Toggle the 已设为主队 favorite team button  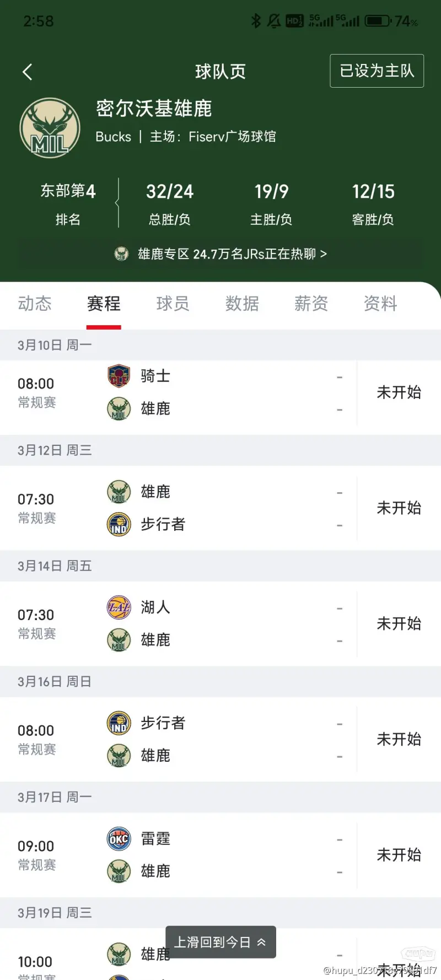click(377, 71)
